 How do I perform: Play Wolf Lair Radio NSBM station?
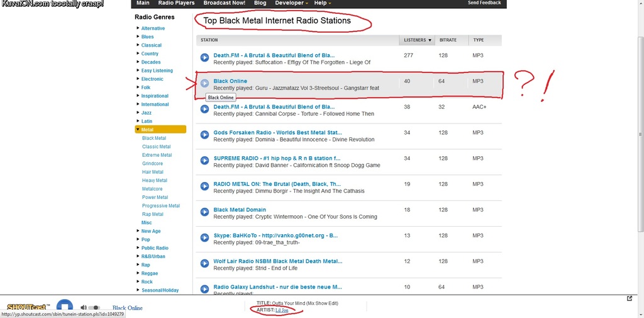(x=204, y=263)
